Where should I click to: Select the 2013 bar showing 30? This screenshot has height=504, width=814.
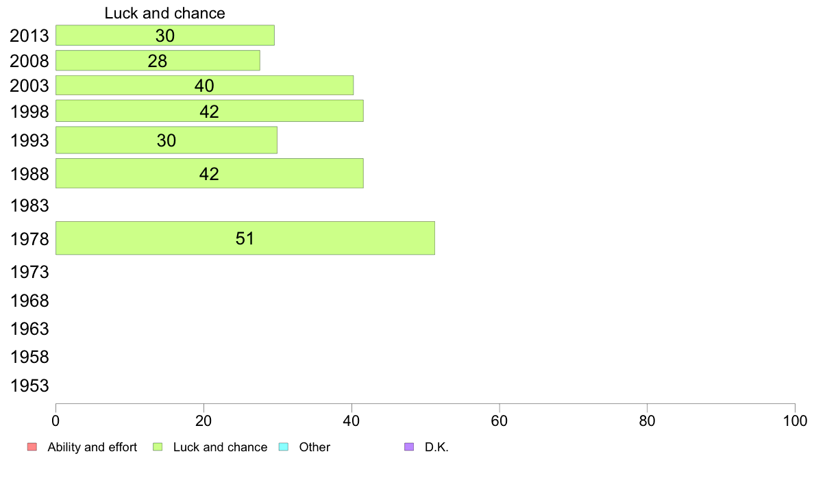[165, 36]
